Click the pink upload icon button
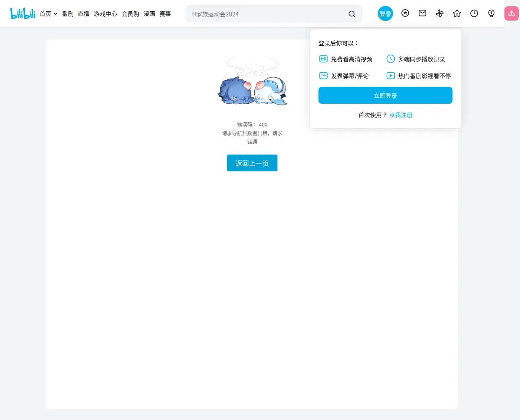This screenshot has height=420, width=520. click(512, 13)
